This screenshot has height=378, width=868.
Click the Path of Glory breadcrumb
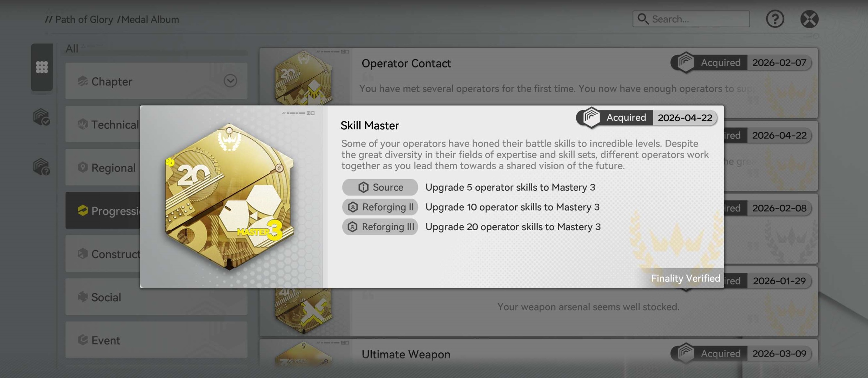(84, 19)
